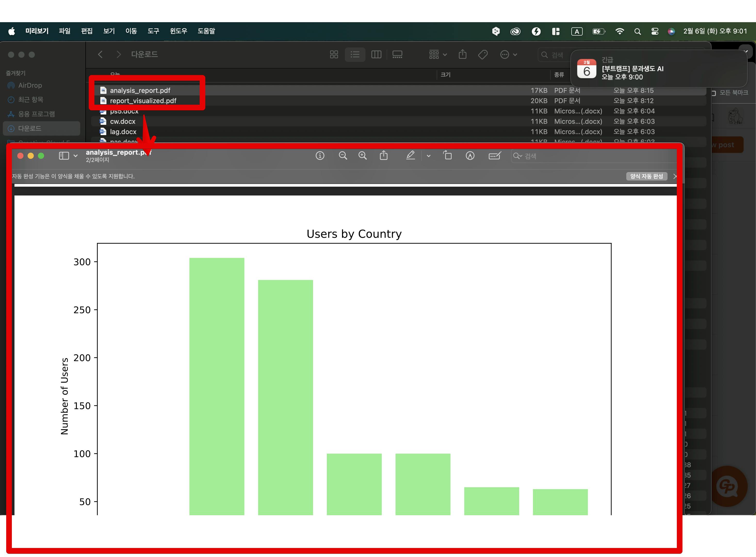Share the analysis_report PDF from Preview

point(384,155)
